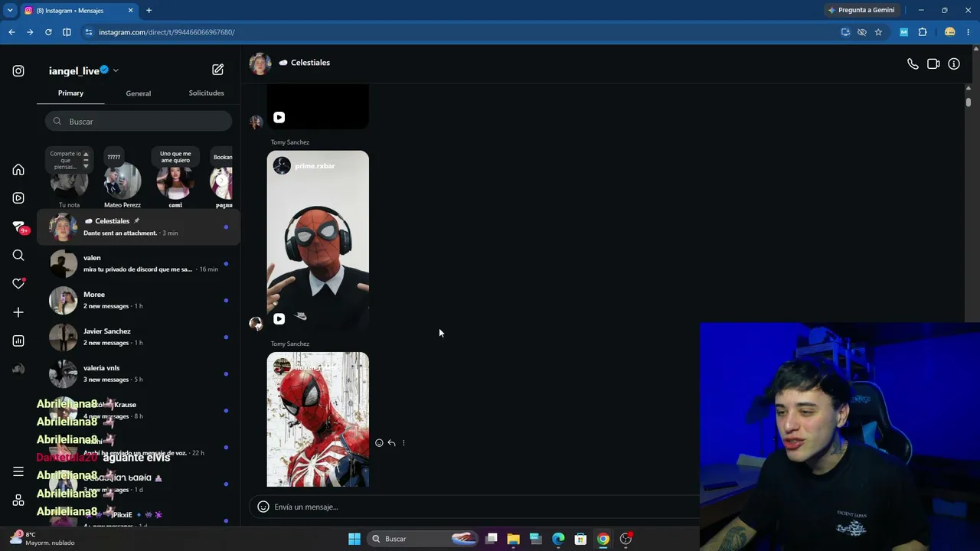Image resolution: width=980 pixels, height=551 pixels.
Task: Open the Celestiales chat header name
Action: (x=310, y=63)
